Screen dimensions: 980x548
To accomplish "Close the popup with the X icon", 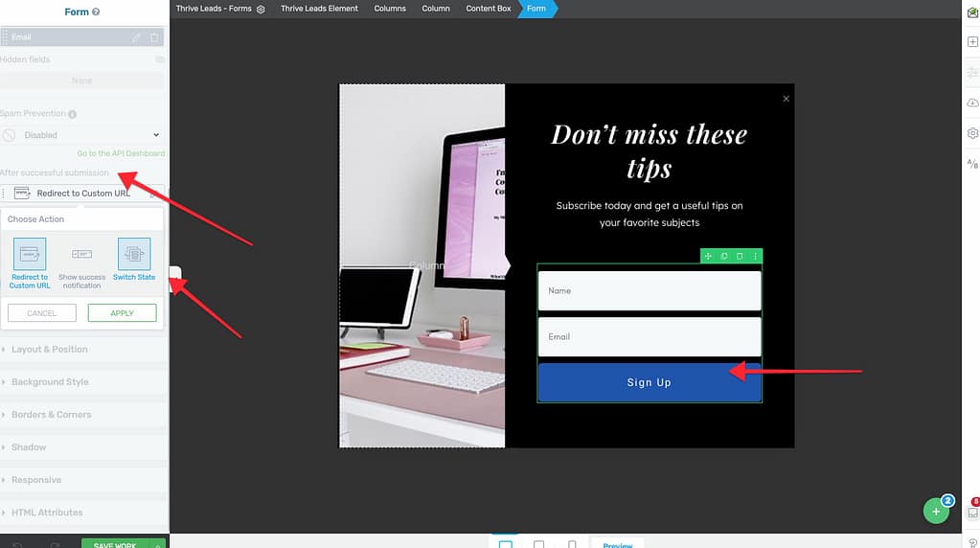I will click(786, 99).
